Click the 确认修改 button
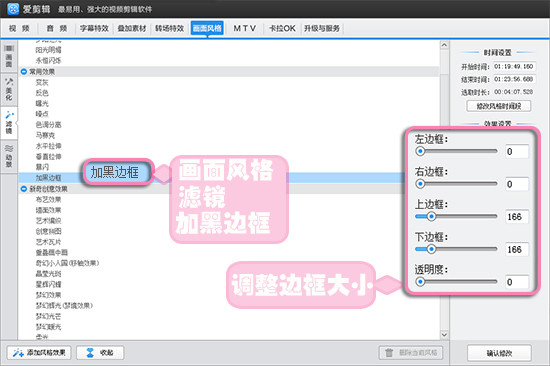This screenshot has width=550, height=366. click(499, 353)
